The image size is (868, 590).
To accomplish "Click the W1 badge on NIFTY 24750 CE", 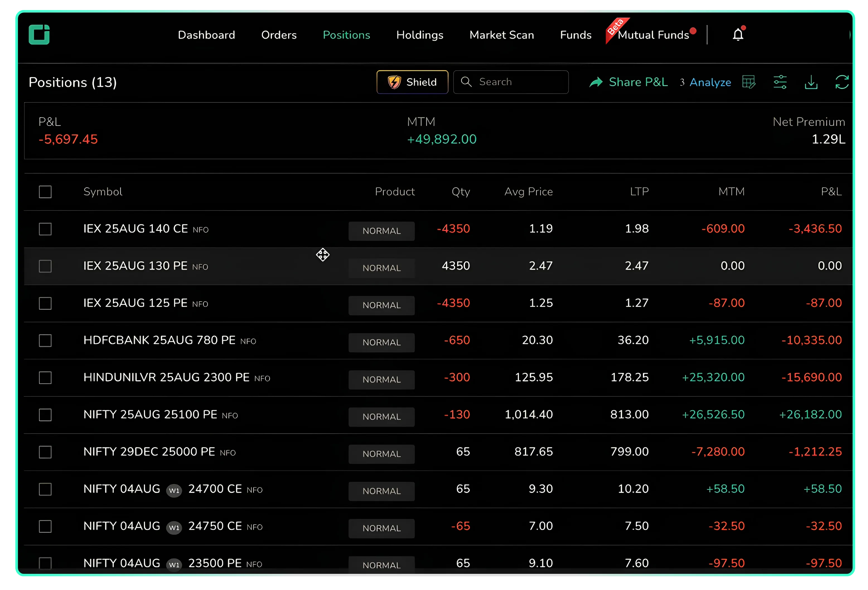I will pos(174,527).
